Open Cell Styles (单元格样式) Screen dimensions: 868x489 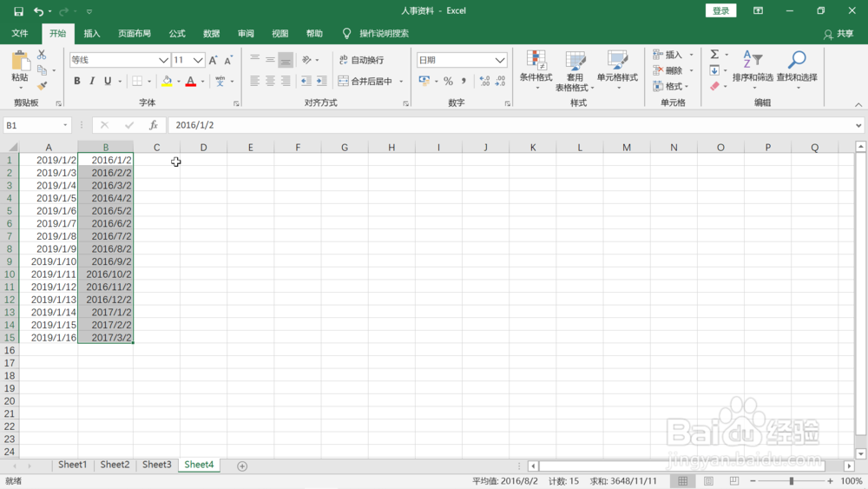click(x=617, y=70)
